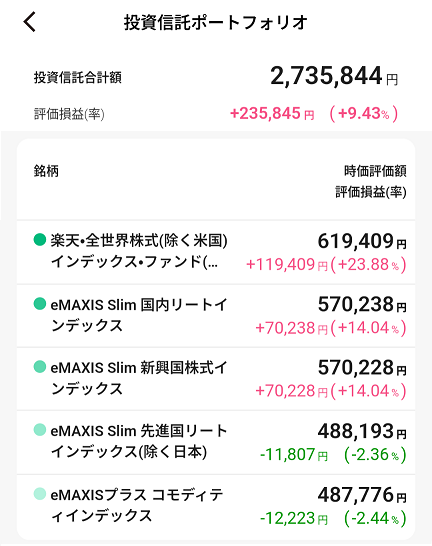The height and width of the screenshot is (546, 432).
Task: Click the total amount 2,735,844円
Action: pos(334,76)
